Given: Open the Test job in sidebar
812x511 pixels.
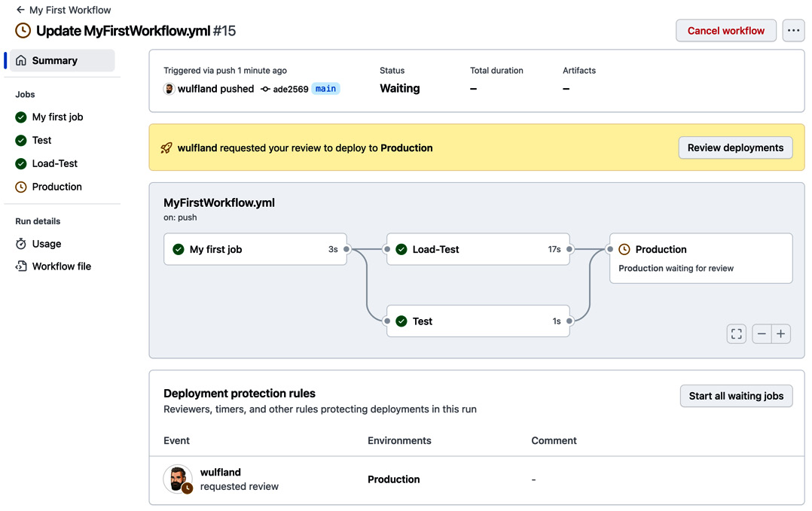Looking at the screenshot, I should point(41,140).
